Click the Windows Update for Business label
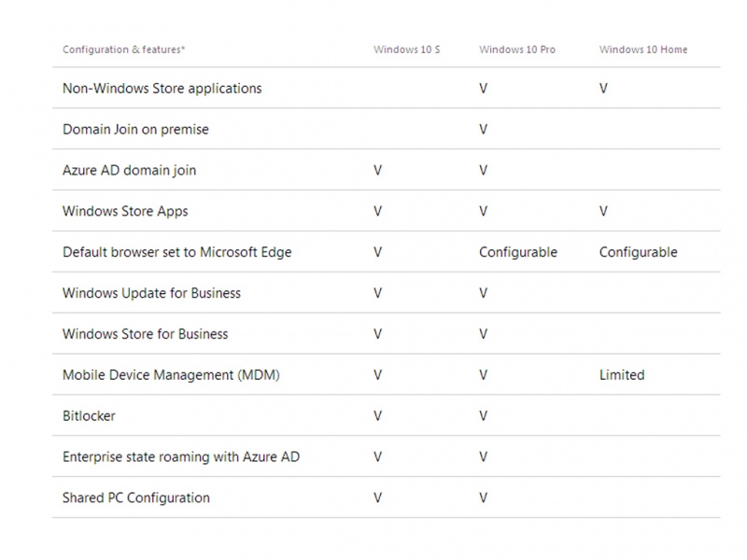This screenshot has width=747, height=560. point(151,293)
